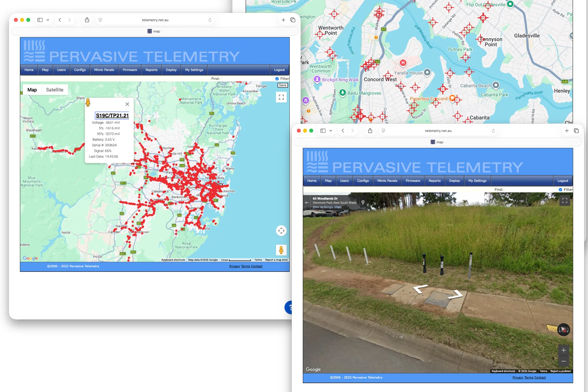Click Yaralla House marker on background map
588x392 pixels.
click(x=427, y=73)
